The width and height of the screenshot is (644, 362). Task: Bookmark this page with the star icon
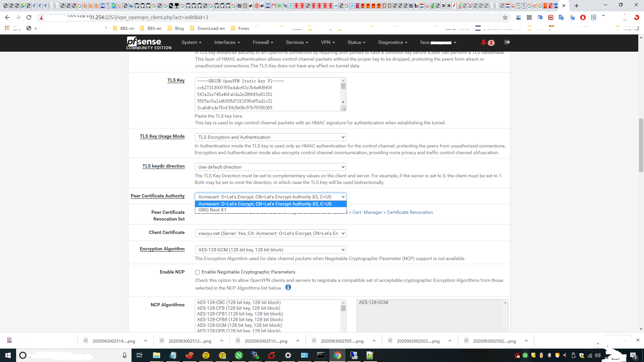point(505,17)
